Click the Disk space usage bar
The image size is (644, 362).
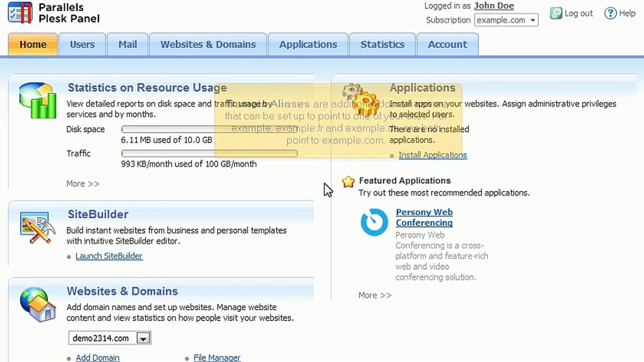tap(209, 129)
